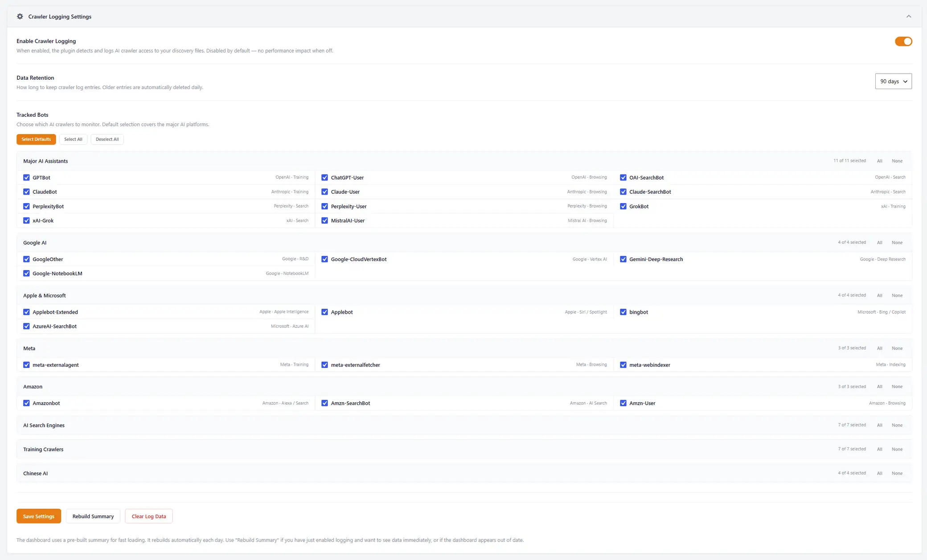Open the Data Retention 90 days dropdown
This screenshot has height=560, width=927.
click(893, 81)
